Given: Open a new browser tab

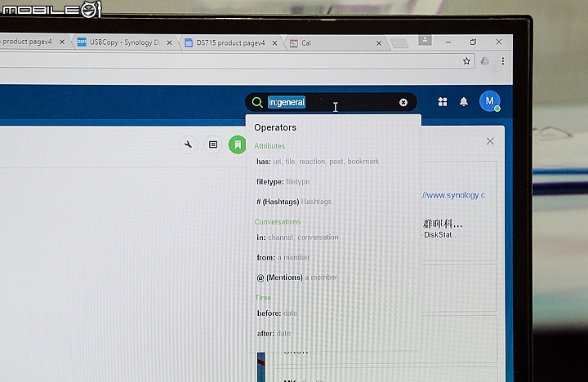Looking at the screenshot, I should coord(399,43).
